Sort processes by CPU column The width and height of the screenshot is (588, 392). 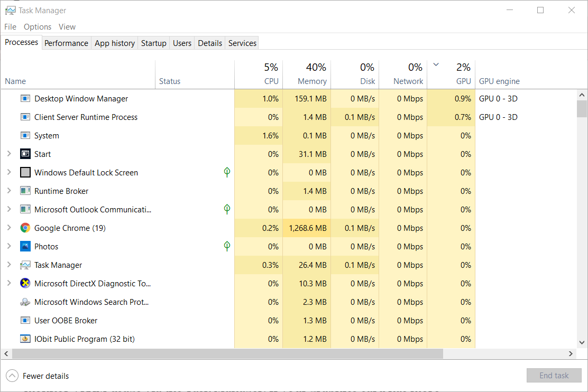pyautogui.click(x=259, y=74)
